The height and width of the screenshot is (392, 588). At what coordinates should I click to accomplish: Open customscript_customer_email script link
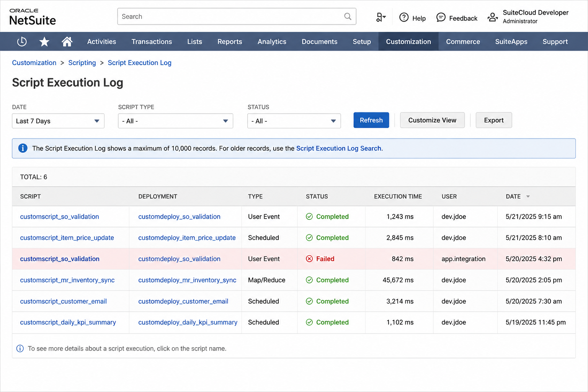click(x=63, y=301)
